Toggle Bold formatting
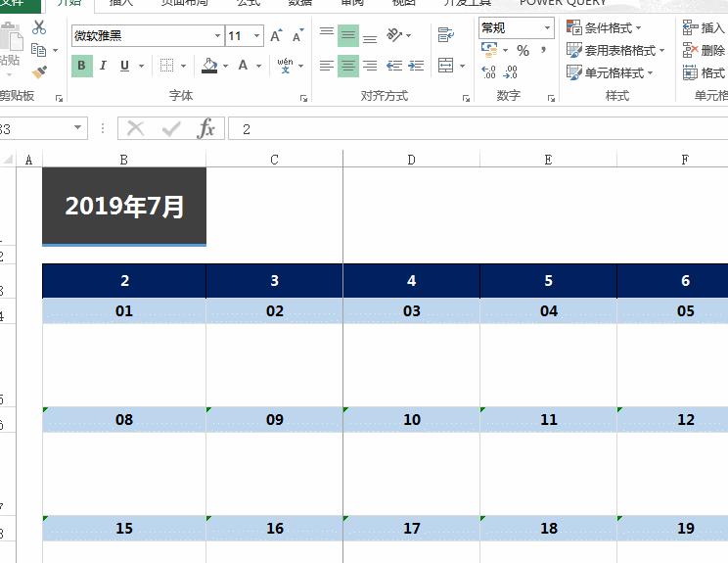The image size is (728, 563). (x=82, y=66)
